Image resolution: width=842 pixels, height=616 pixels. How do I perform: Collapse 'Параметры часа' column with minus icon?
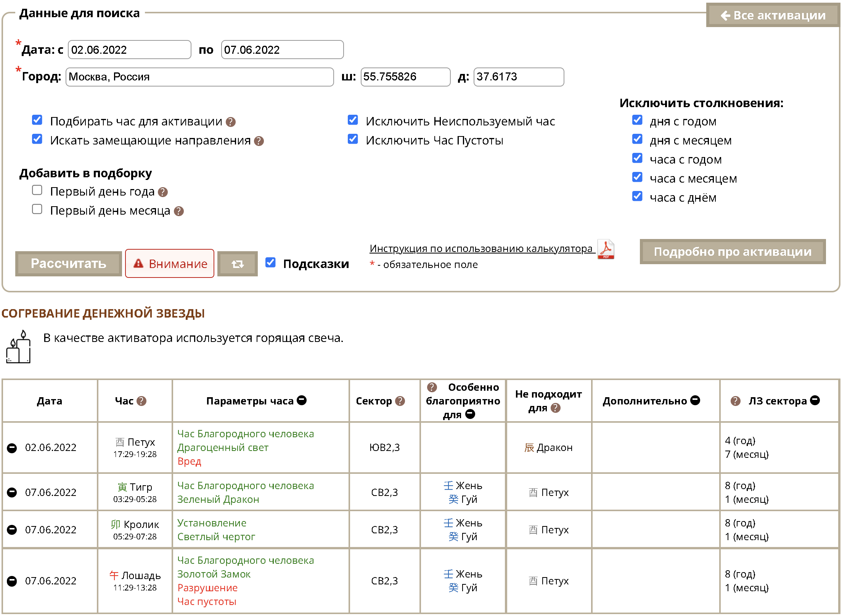[x=302, y=400]
